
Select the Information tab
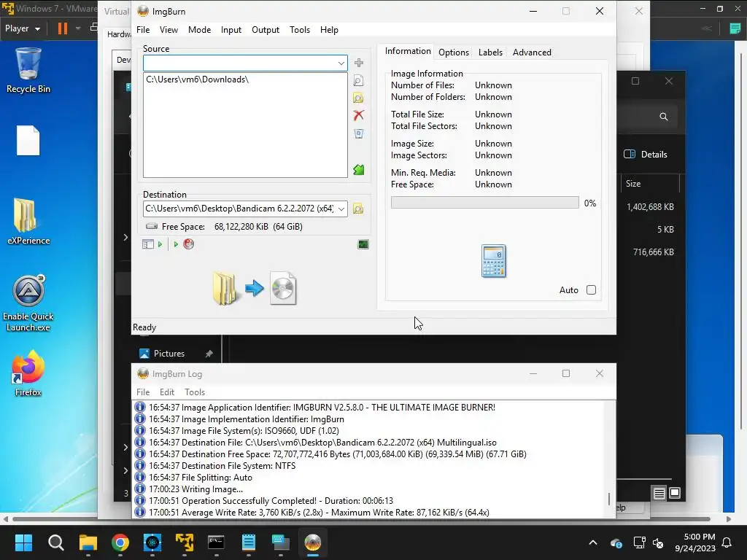tap(408, 51)
